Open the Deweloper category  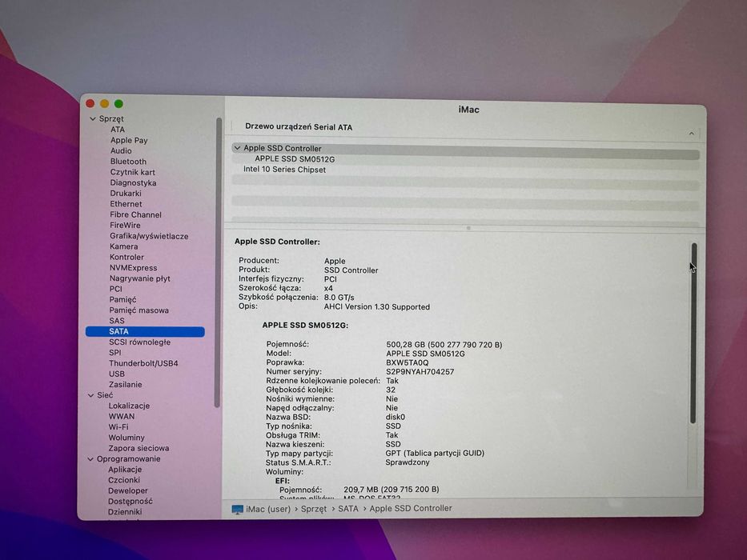127,490
